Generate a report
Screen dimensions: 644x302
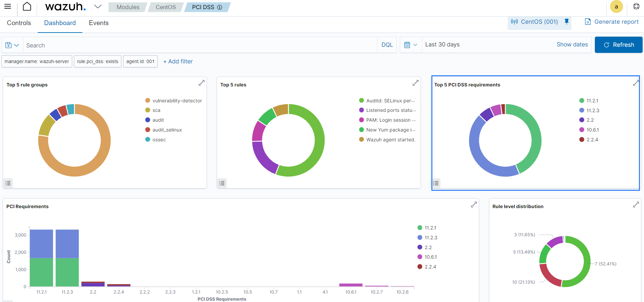(x=611, y=22)
